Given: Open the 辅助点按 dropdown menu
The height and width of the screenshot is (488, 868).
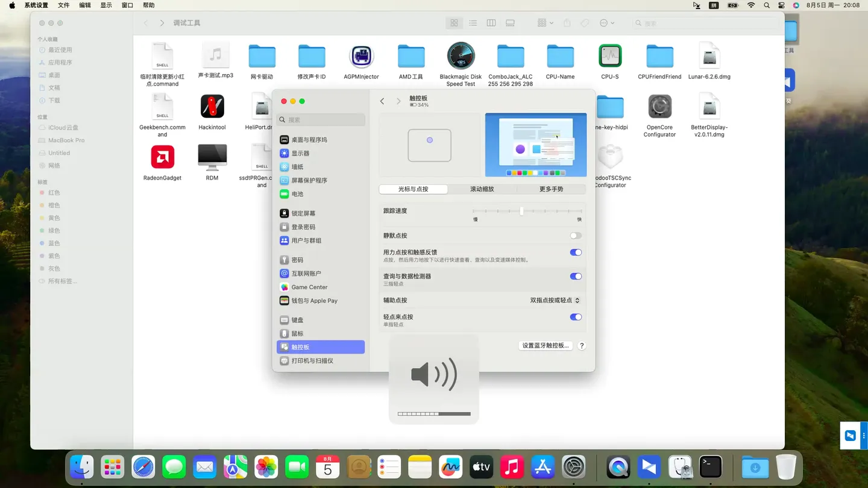Looking at the screenshot, I should point(555,301).
